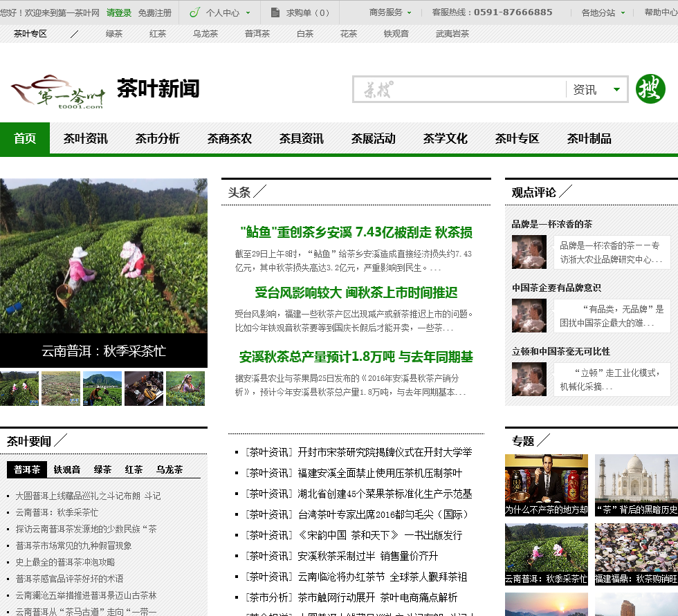678x616 pixels.
Task: Select 花茶 in the tea zone bar
Action: pyautogui.click(x=349, y=34)
